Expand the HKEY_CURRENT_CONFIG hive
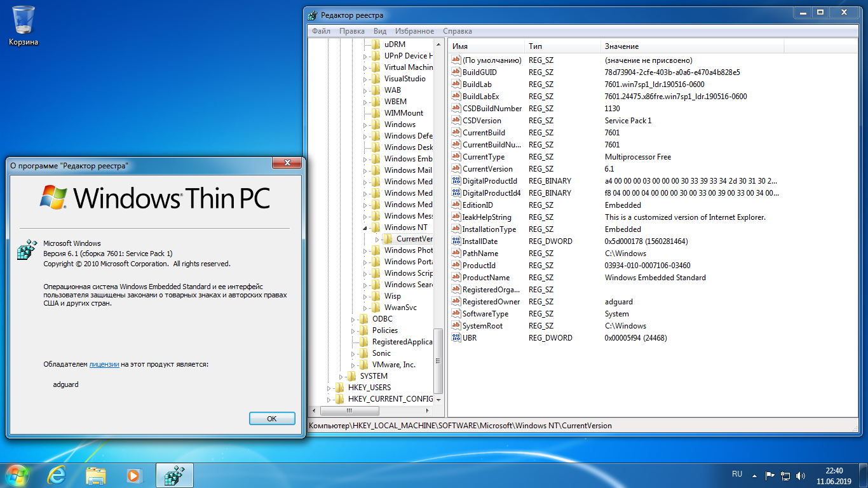This screenshot has height=488, width=868. (x=329, y=399)
